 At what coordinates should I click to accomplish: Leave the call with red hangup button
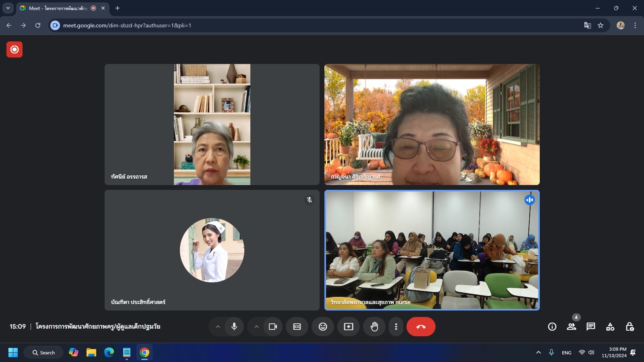(421, 327)
